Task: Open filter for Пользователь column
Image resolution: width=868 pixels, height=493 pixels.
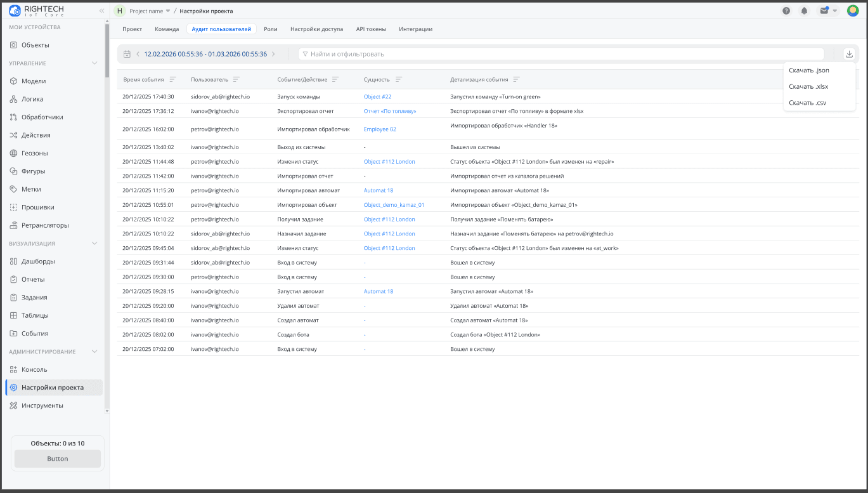Action: pos(236,79)
